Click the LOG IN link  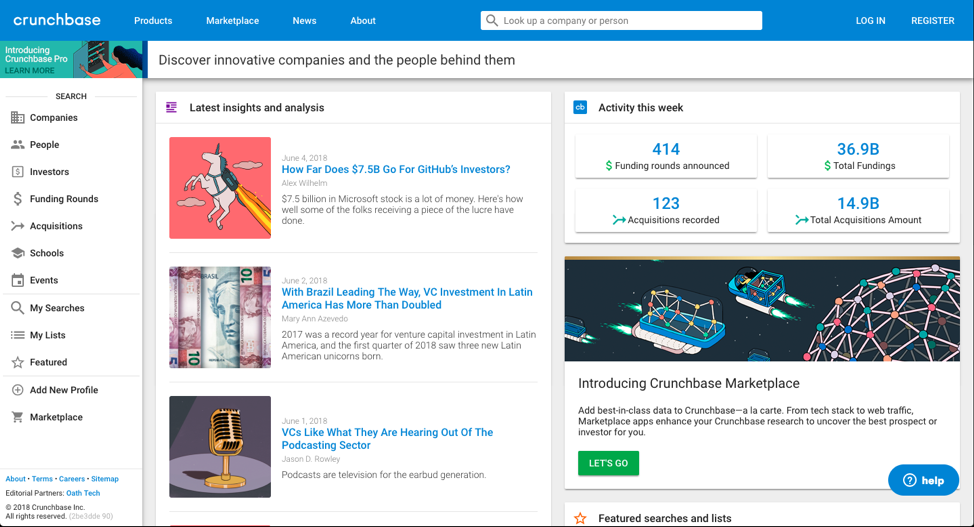pos(870,21)
